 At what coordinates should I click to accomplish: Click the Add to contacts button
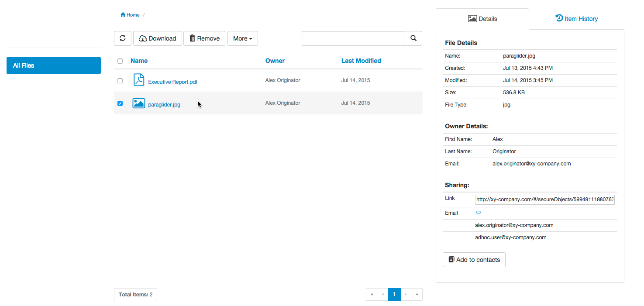474,260
